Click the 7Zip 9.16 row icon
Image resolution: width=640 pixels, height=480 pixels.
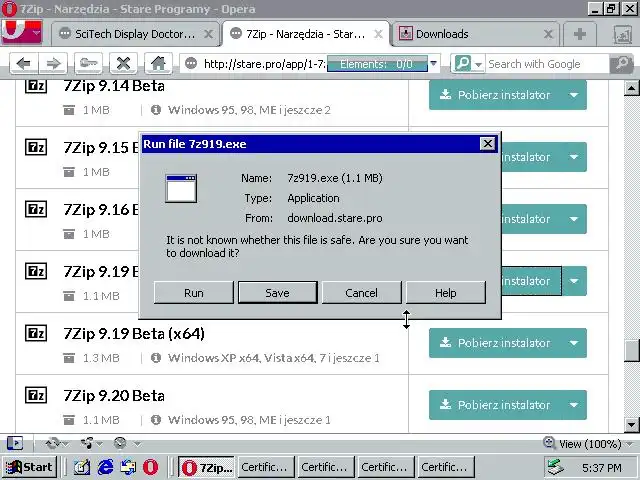(36, 209)
